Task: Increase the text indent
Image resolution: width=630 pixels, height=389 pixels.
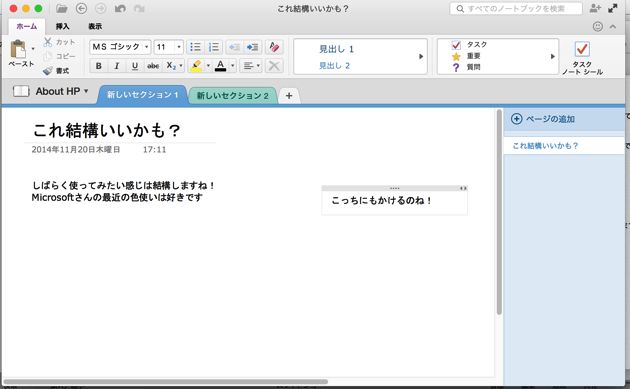Action: [x=253, y=47]
